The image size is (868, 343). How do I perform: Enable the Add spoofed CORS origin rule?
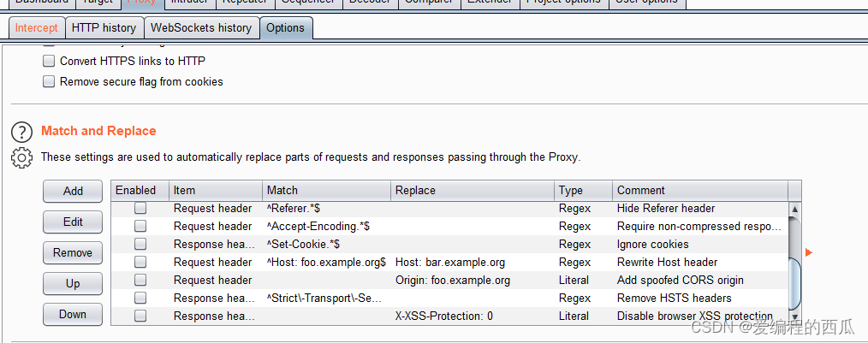(140, 280)
